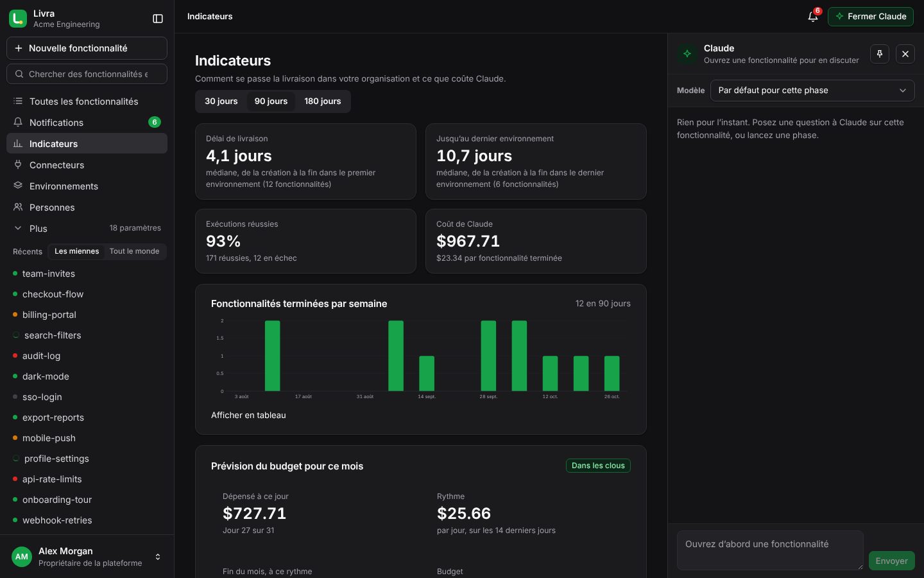Open the export-reports feature

(x=87, y=417)
